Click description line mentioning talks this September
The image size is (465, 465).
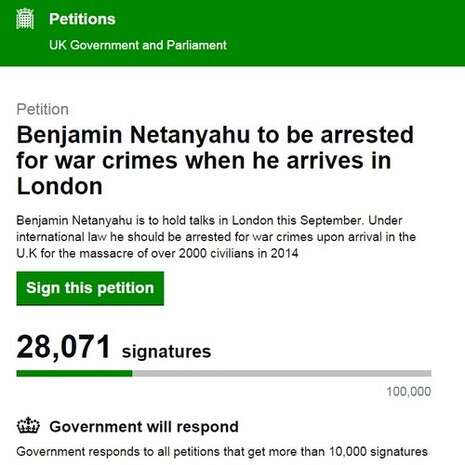tap(209, 221)
